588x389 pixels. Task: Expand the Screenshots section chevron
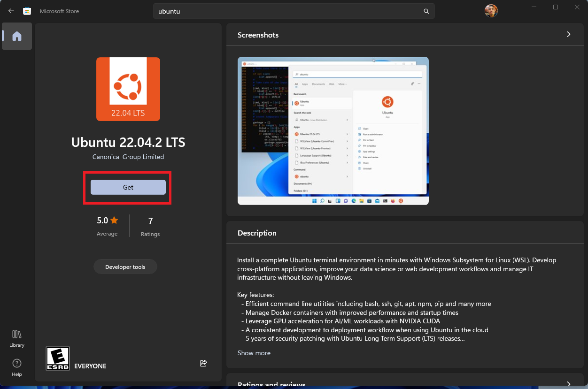[x=568, y=34]
